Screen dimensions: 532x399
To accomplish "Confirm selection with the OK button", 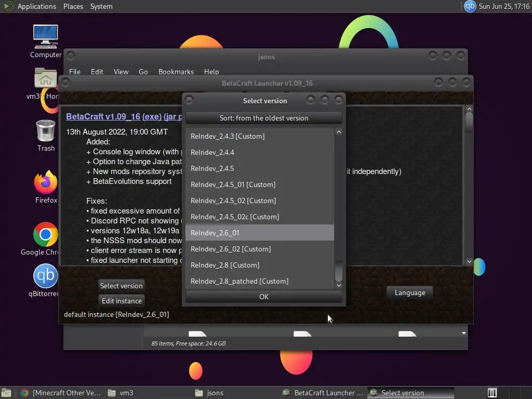I will (263, 297).
